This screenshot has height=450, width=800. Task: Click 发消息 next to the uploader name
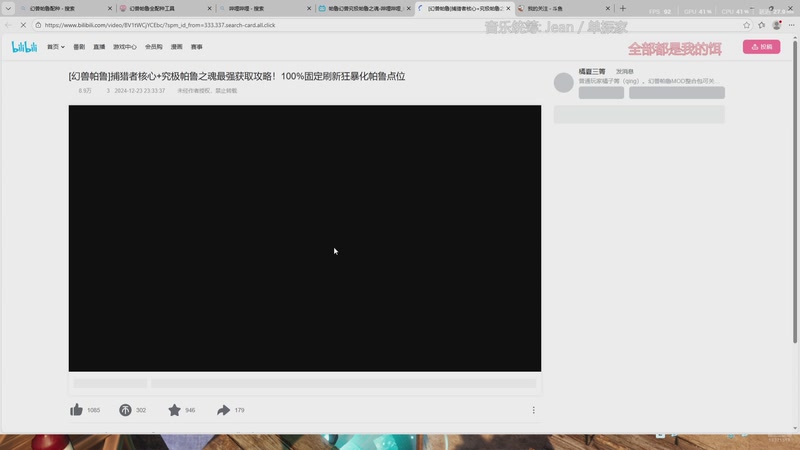point(624,72)
